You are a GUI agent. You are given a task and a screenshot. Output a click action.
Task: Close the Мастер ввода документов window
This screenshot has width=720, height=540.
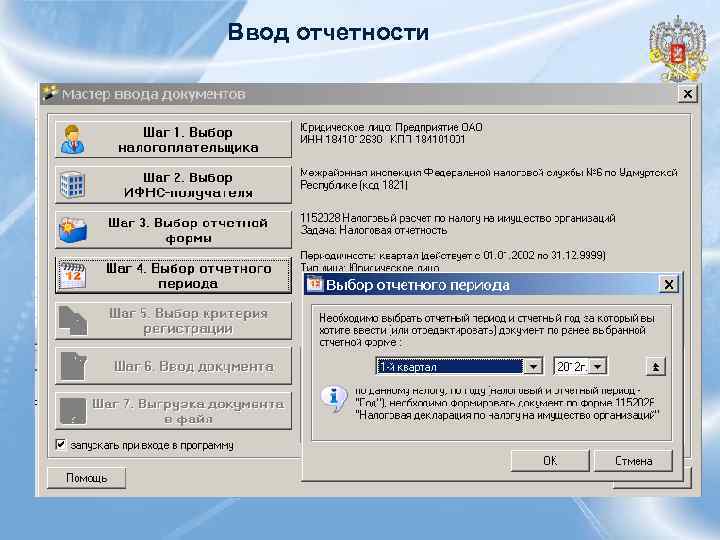tap(687, 94)
